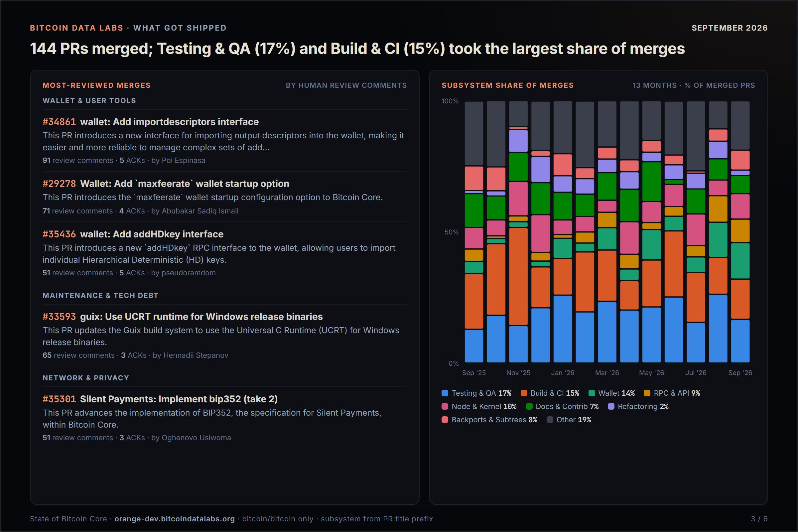The width and height of the screenshot is (798, 532).
Task: Click '91 review comments' under PR #34861
Action: [x=78, y=161]
